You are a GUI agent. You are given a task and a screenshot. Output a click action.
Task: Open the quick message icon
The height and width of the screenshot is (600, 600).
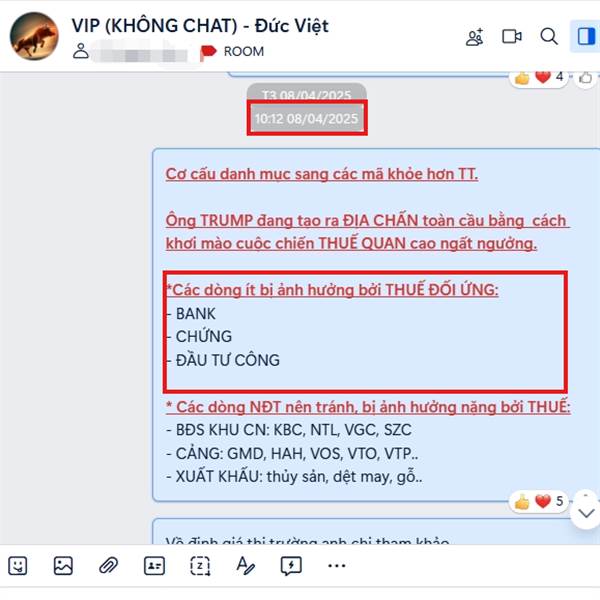(291, 566)
